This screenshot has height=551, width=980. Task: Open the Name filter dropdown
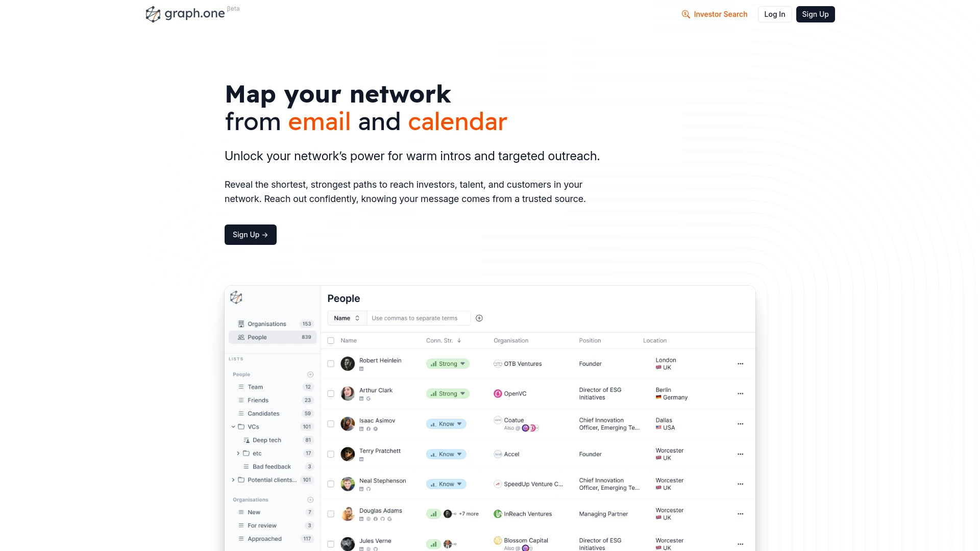345,317
